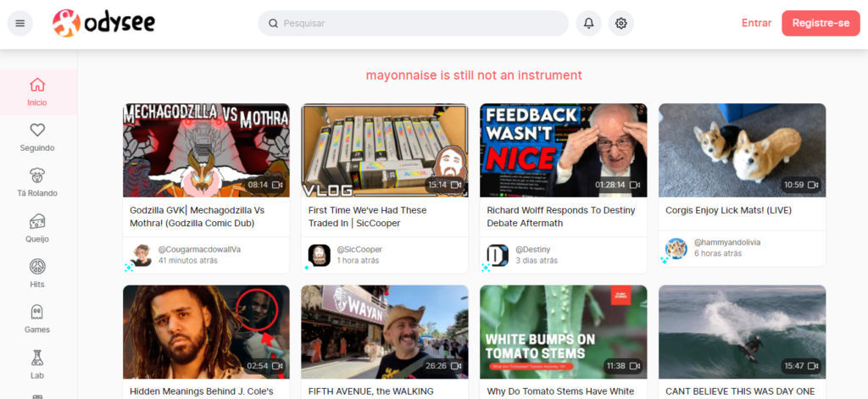Open notifications bell icon
This screenshot has width=868, height=399.
point(589,23)
